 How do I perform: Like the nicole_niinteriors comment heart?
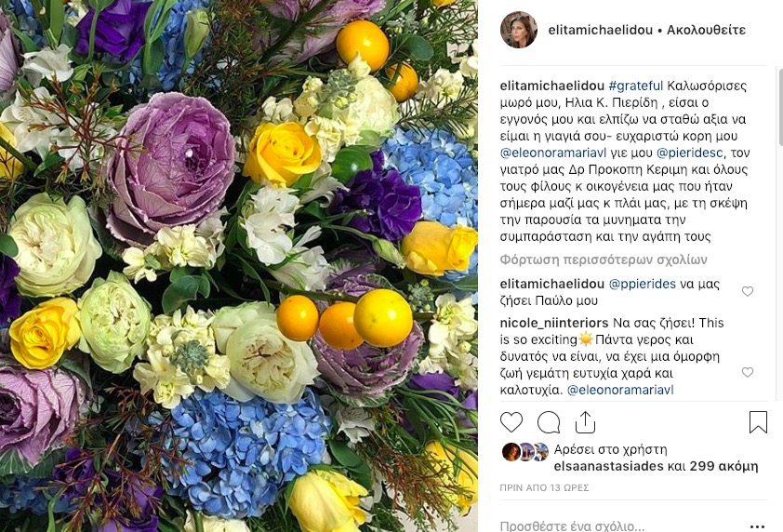click(748, 372)
